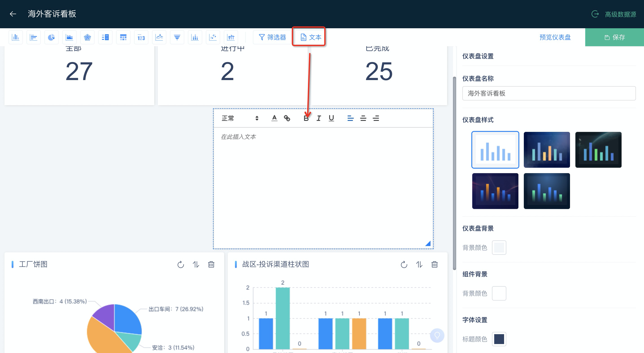Insert a line chart widget

(x=159, y=37)
